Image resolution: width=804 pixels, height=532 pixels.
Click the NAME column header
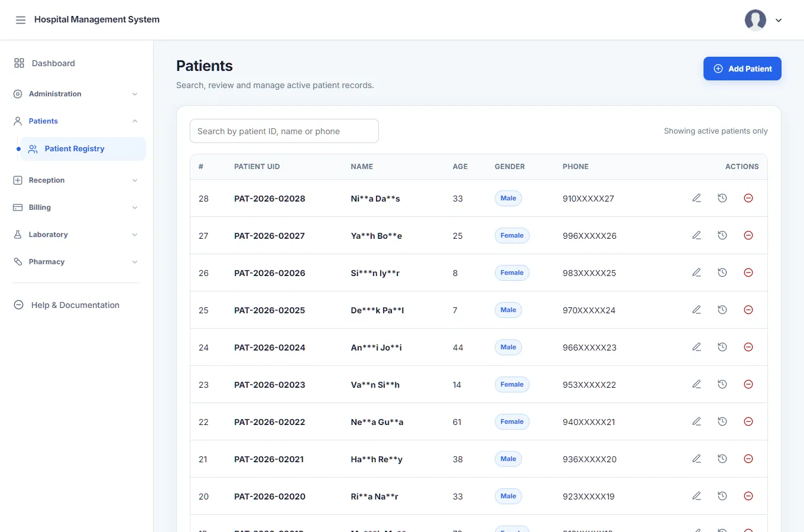click(362, 167)
